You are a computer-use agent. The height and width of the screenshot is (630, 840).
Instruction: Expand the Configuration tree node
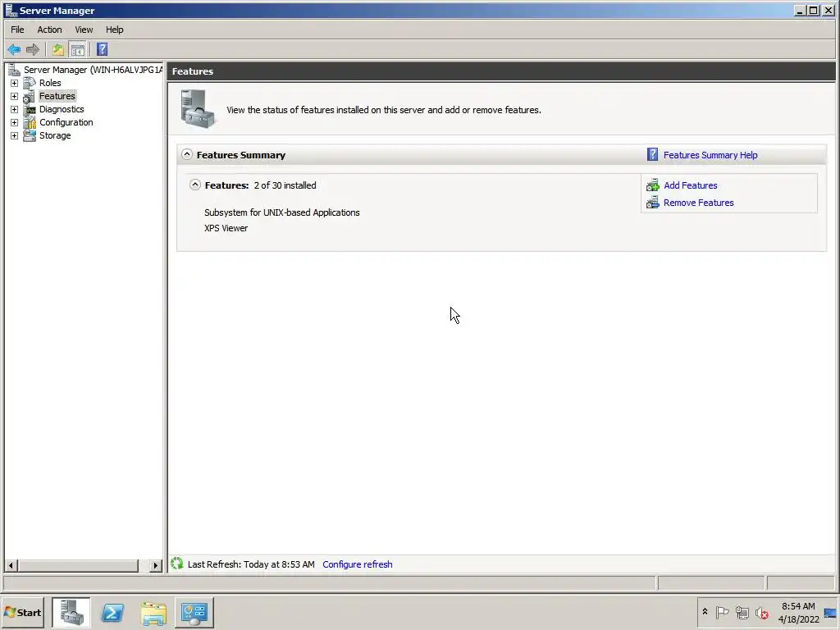pyautogui.click(x=15, y=123)
